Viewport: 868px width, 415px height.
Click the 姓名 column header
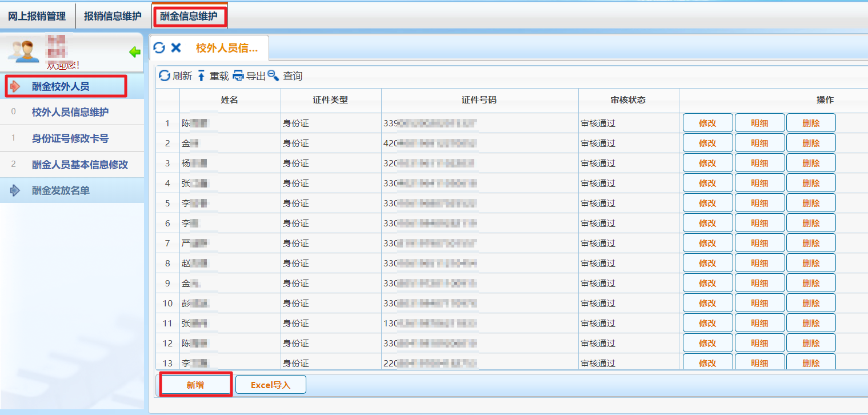point(230,100)
